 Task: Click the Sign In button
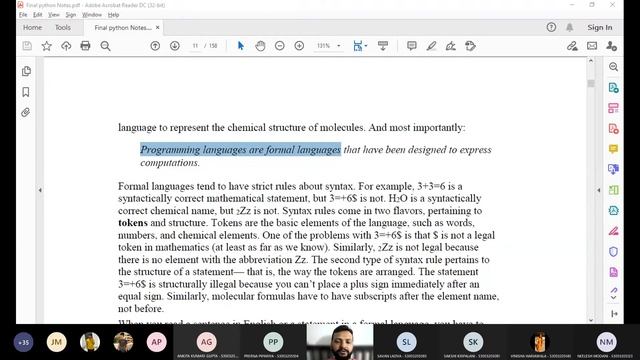tap(600, 27)
